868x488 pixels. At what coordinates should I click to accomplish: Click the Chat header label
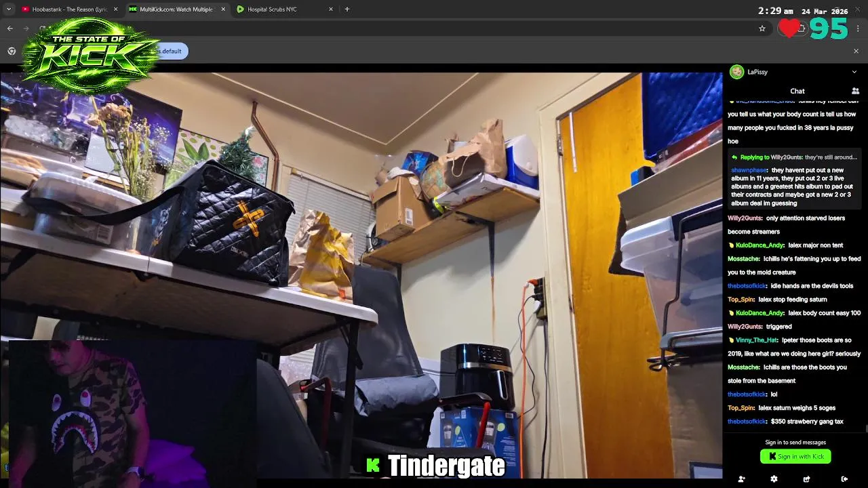coord(797,91)
